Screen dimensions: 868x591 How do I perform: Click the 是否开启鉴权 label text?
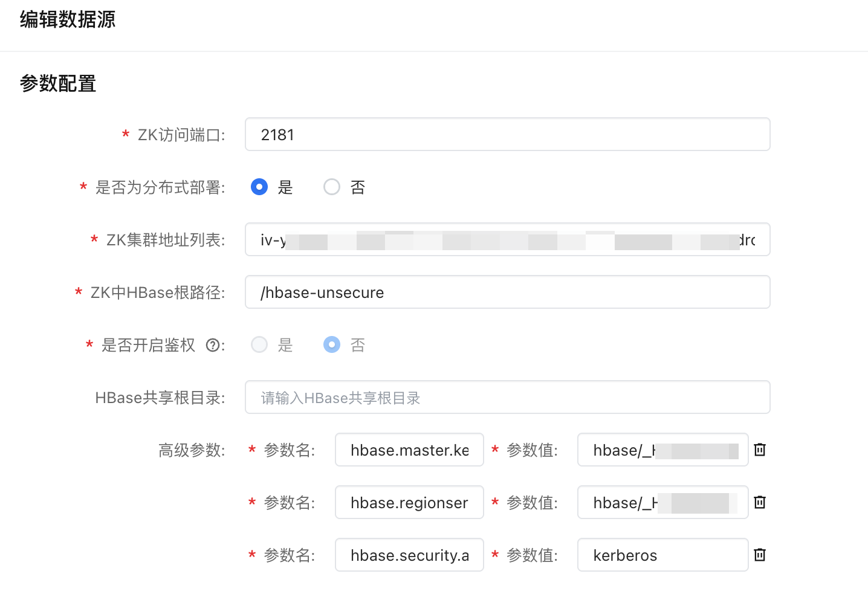click(x=149, y=345)
